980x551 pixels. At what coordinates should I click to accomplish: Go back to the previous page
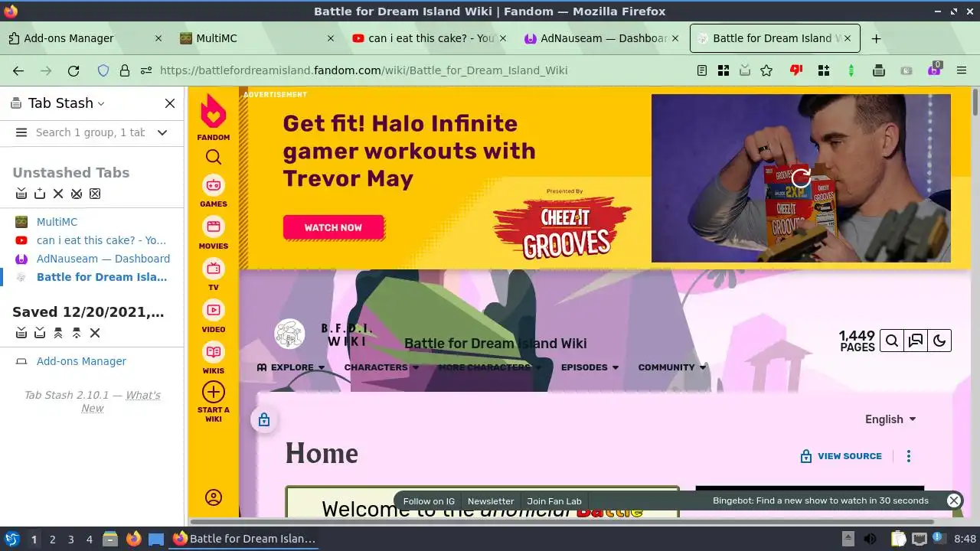pos(18,70)
